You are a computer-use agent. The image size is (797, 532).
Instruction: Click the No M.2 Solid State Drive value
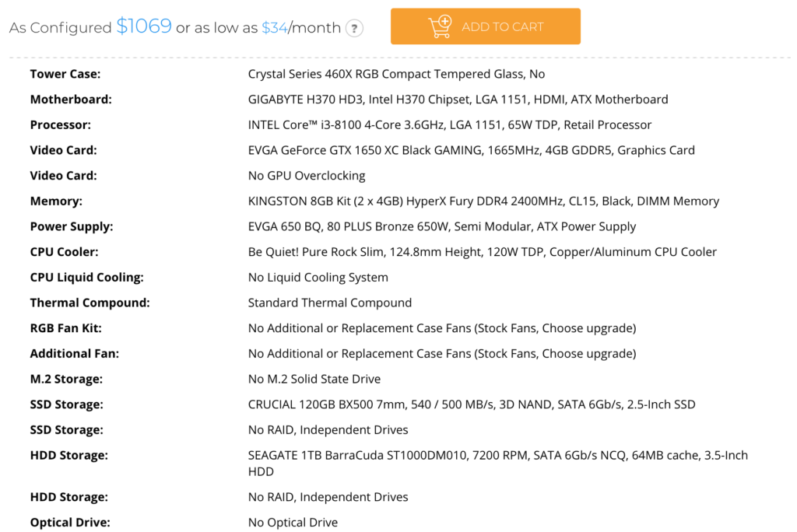(x=314, y=379)
